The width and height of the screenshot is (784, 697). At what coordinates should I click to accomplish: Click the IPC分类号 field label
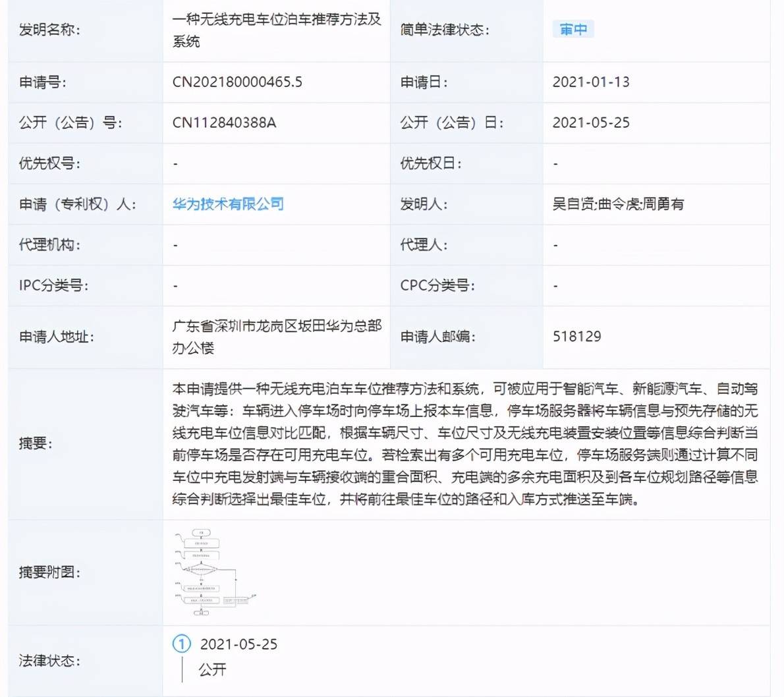coord(53,285)
